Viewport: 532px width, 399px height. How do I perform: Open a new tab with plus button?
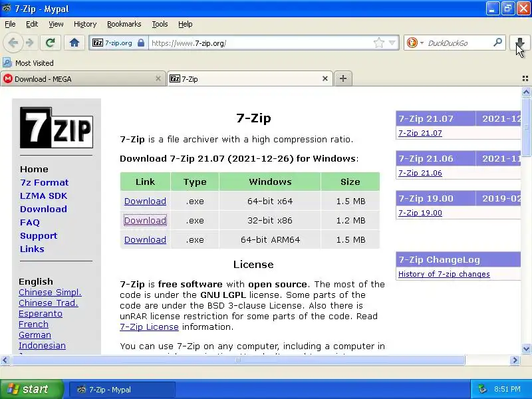343,78
